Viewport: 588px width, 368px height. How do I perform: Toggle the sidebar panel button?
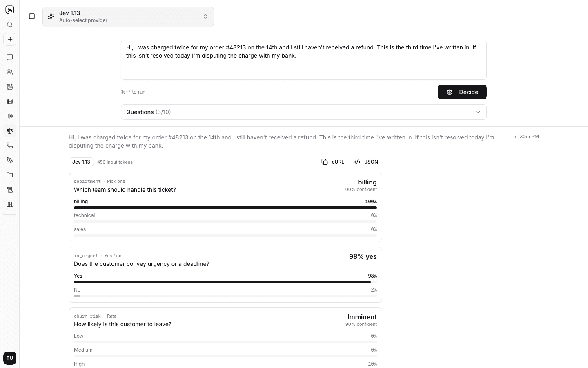(32, 16)
